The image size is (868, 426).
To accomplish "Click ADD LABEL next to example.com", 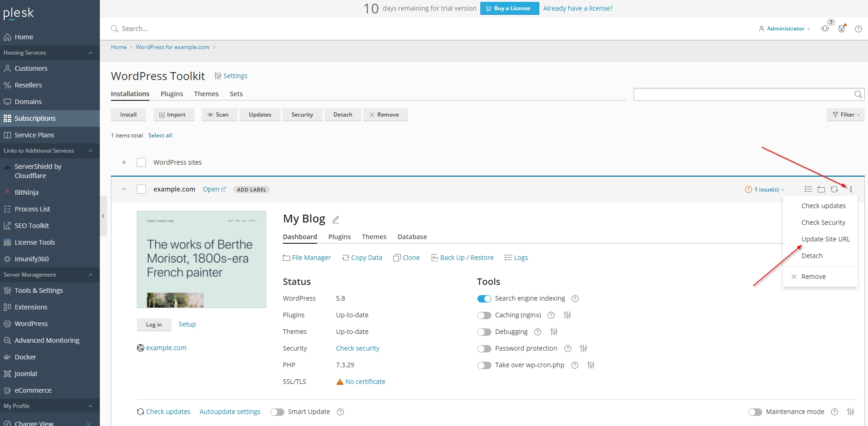I will point(251,190).
